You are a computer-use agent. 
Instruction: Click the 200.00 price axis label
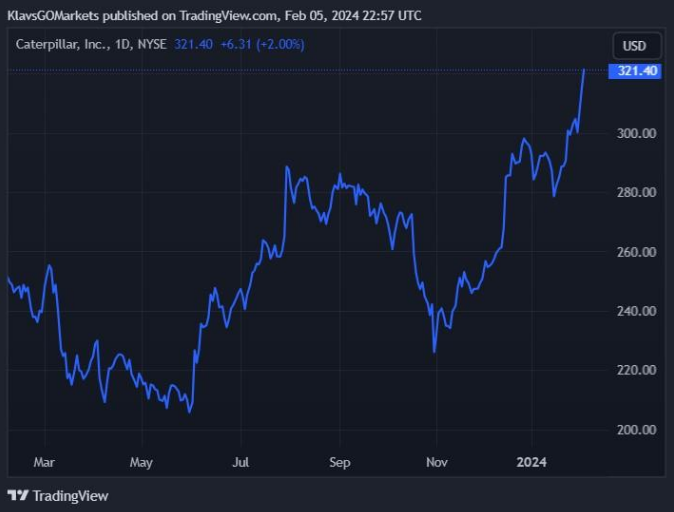[x=636, y=429]
